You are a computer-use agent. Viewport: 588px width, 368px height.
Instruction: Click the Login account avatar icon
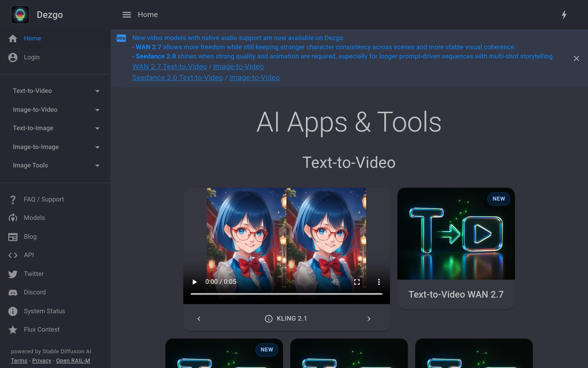click(13, 57)
